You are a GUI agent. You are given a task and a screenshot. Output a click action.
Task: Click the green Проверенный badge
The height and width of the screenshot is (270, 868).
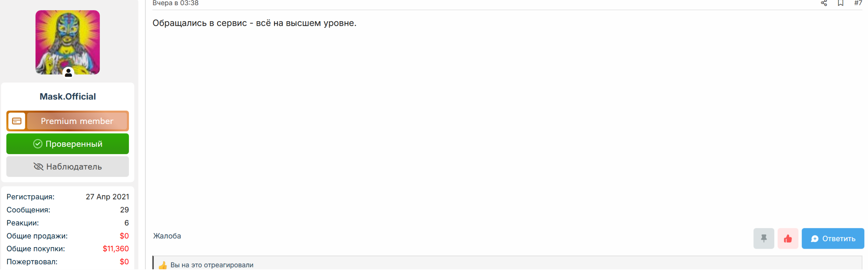[68, 144]
